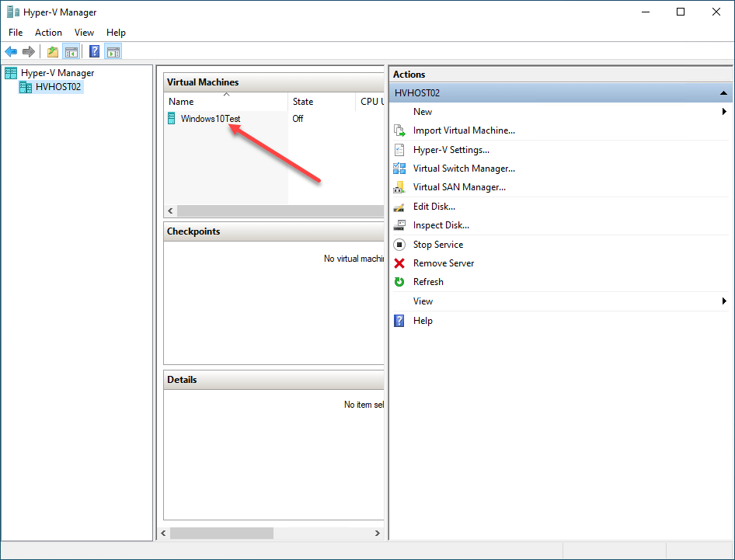Open Virtual Switch Manager... action
The width and height of the screenshot is (735, 560).
(x=464, y=169)
